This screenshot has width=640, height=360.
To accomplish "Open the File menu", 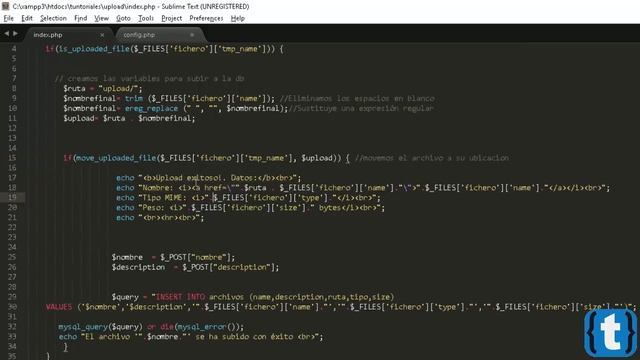I will (x=8, y=18).
